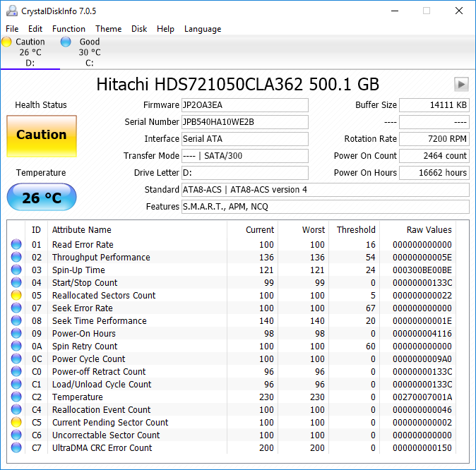Viewport: 476px width, 470px height.
Task: Select the D: Caution 26 °C disk tab
Action: coord(30,52)
